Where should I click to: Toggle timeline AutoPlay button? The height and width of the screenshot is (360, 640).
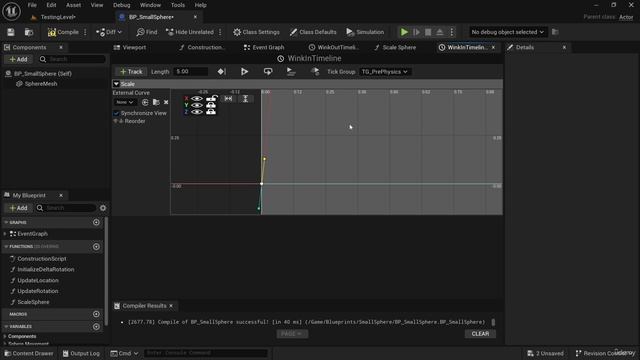[244, 71]
